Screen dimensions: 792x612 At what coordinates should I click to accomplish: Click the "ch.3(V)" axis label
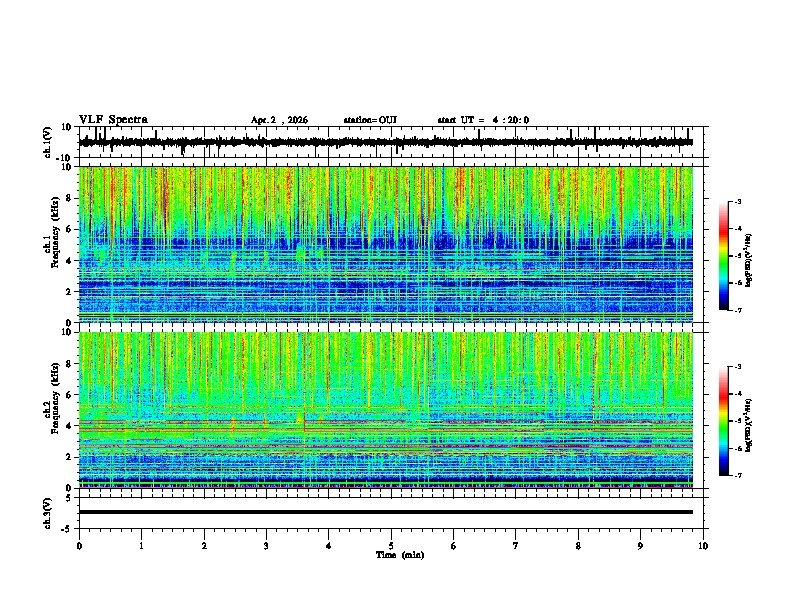pyautogui.click(x=48, y=513)
